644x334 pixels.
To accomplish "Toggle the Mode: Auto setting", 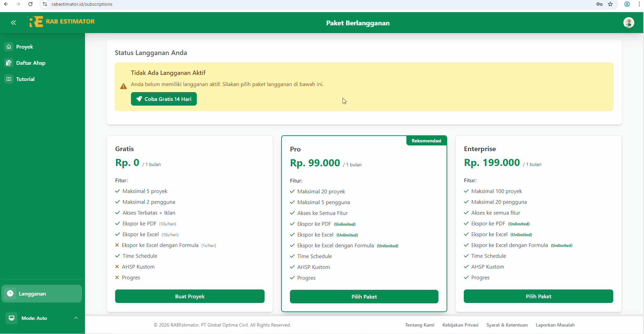I will 34,318.
